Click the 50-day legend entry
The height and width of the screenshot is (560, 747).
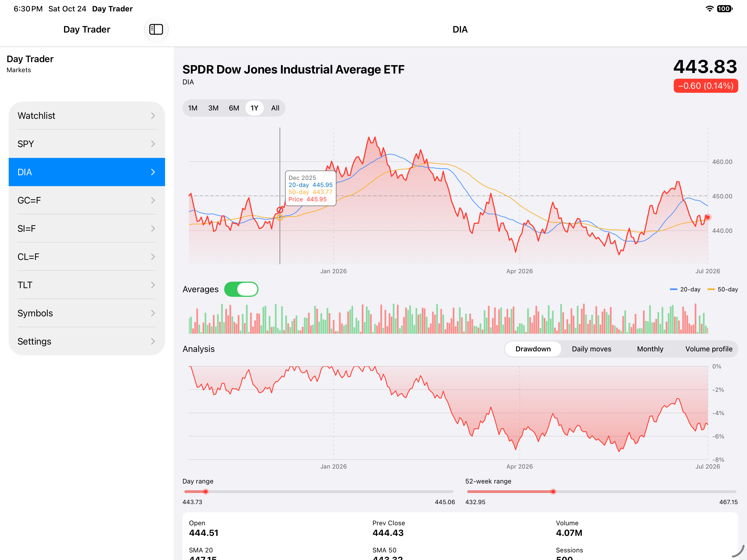723,289
